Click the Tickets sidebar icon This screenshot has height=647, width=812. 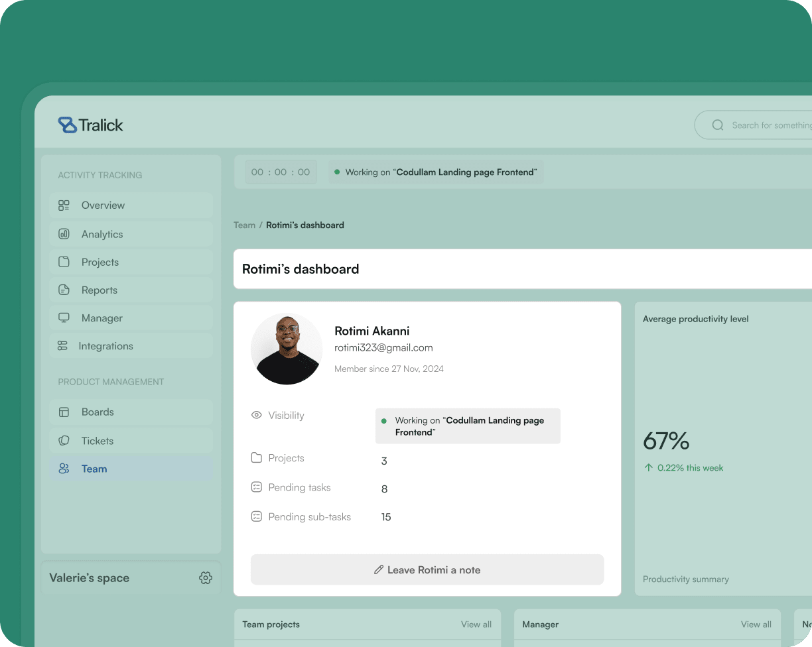point(64,441)
